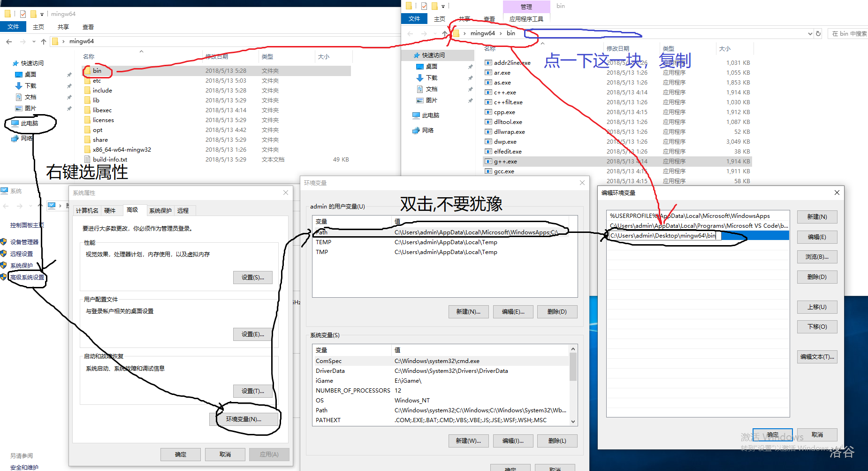Select elfedit.exe application file
The width and height of the screenshot is (868, 471).
coord(508,152)
